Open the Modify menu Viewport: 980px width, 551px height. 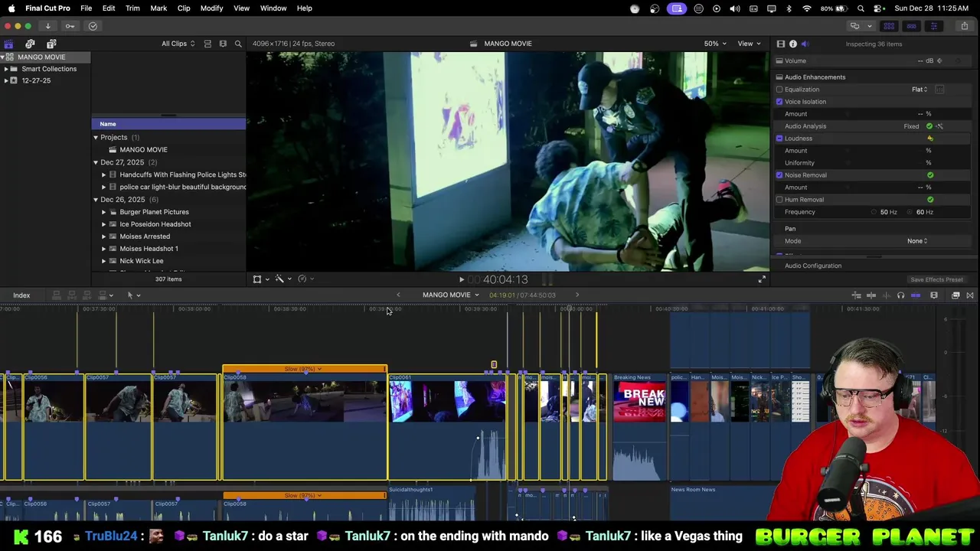[x=211, y=8]
